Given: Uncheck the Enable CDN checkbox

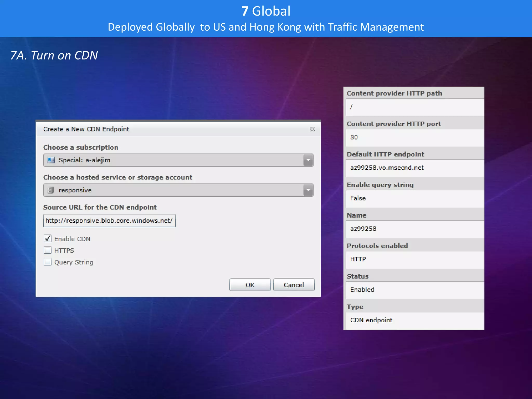Looking at the screenshot, I should point(48,238).
